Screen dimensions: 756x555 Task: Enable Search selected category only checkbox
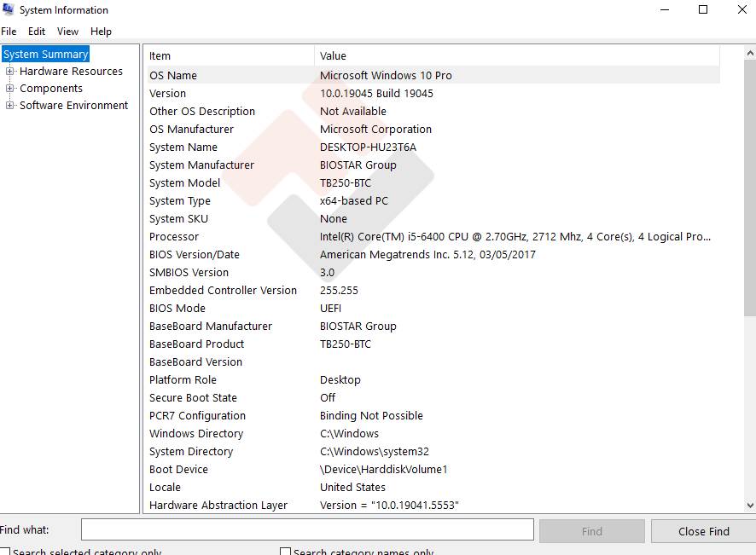coord(6,552)
